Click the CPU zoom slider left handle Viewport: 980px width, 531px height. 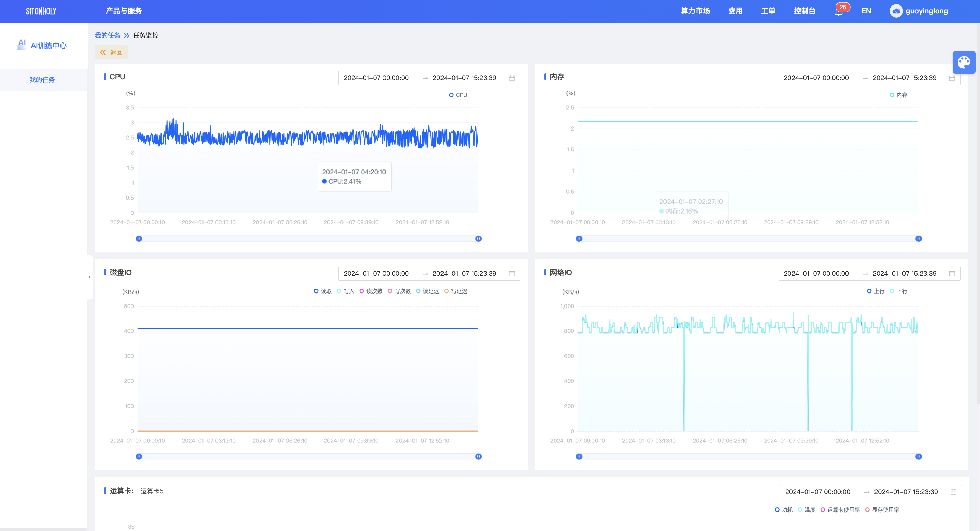point(139,239)
